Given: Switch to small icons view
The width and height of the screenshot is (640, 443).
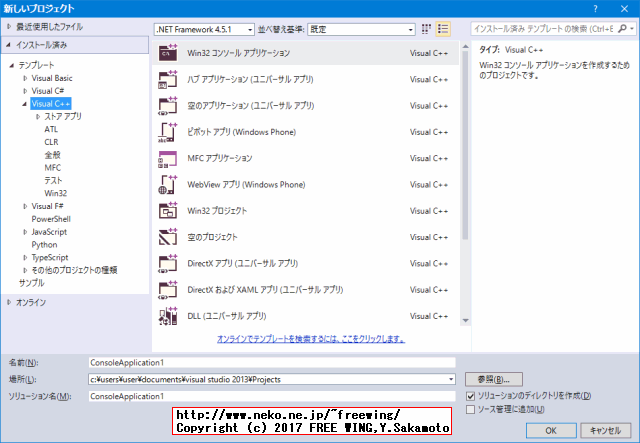Looking at the screenshot, I should point(426,29).
